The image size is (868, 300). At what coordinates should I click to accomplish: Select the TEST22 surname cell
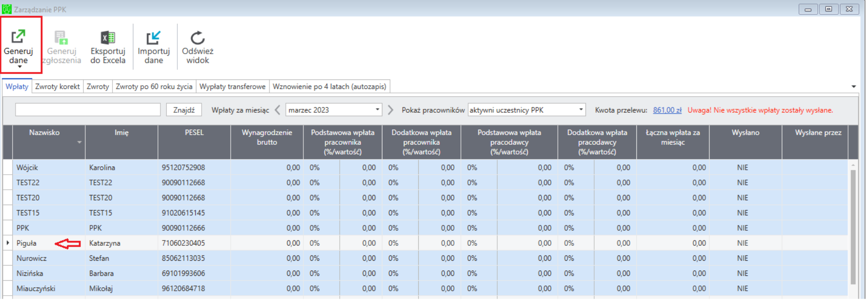tap(48, 182)
